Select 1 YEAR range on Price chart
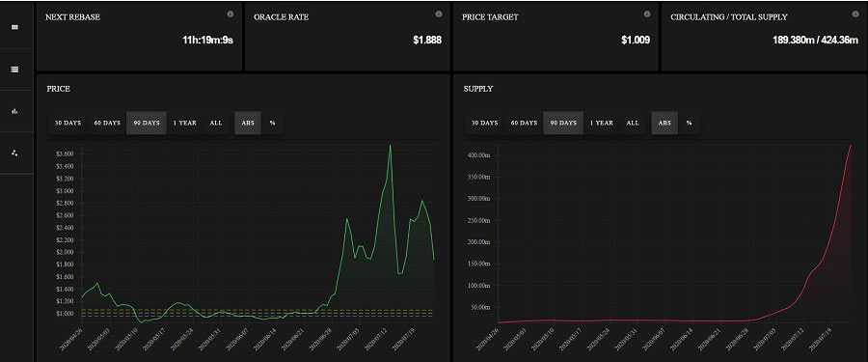This screenshot has height=362, width=868. [x=184, y=123]
